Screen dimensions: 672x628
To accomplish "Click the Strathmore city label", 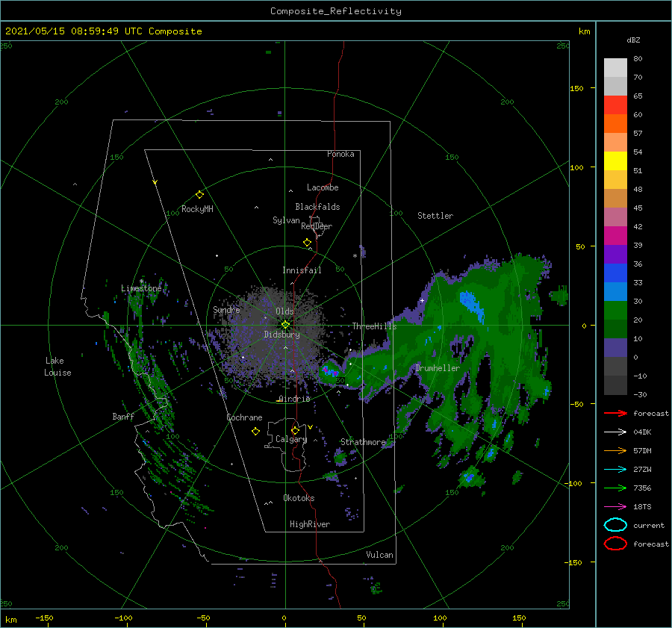I will click(364, 442).
